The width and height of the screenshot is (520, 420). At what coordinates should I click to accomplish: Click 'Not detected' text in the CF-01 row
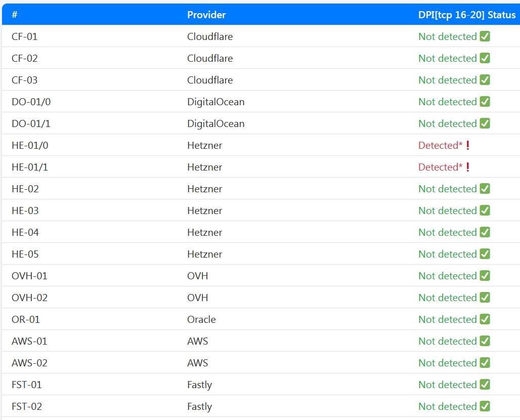pos(447,36)
